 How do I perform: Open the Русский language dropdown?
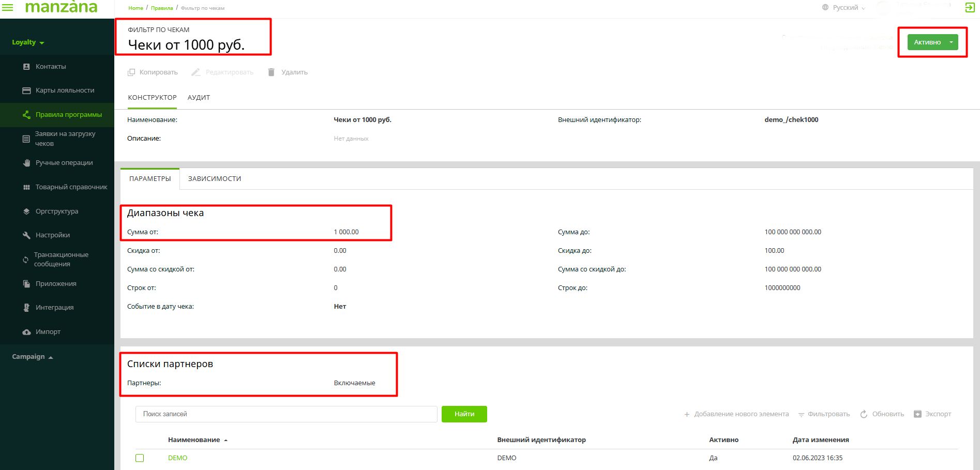tap(845, 8)
